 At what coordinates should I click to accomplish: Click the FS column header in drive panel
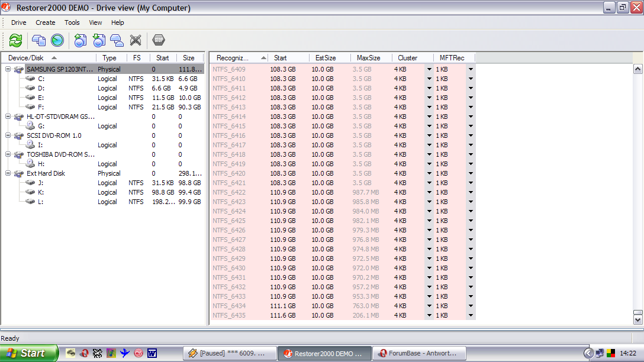(x=139, y=58)
